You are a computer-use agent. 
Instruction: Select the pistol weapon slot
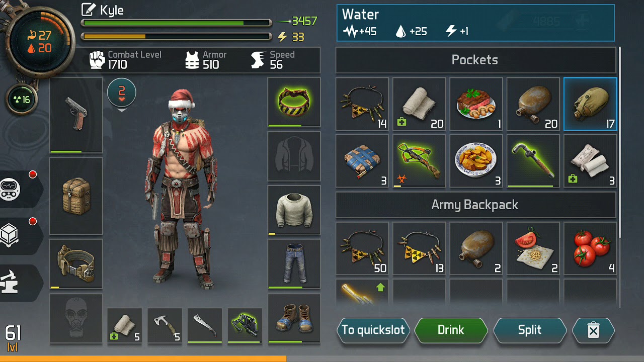coord(76,115)
